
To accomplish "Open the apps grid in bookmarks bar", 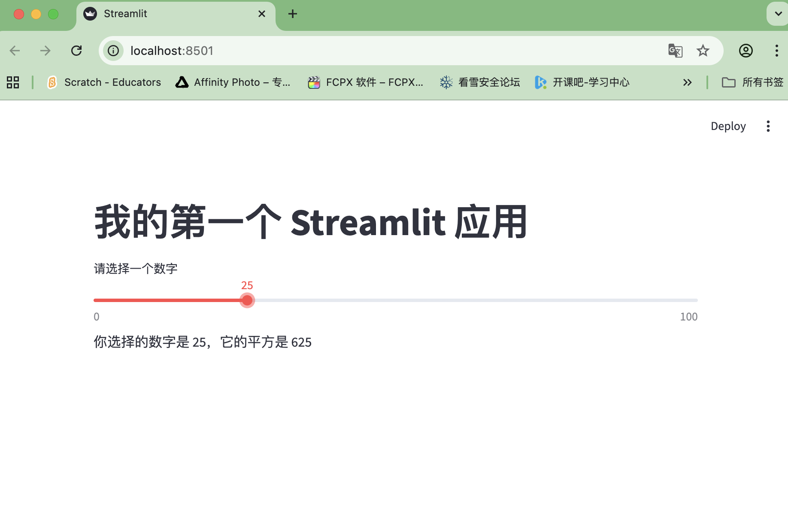I will click(13, 82).
